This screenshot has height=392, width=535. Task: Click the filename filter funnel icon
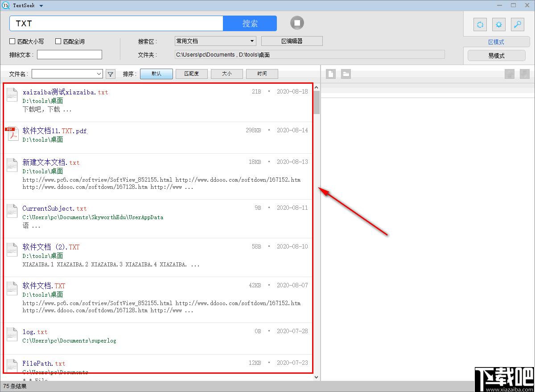click(110, 74)
